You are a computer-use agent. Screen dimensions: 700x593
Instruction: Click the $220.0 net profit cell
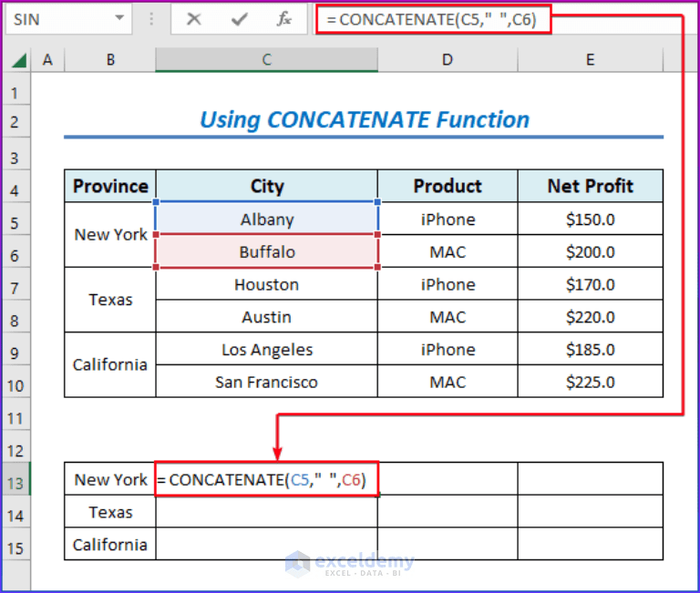pos(591,317)
